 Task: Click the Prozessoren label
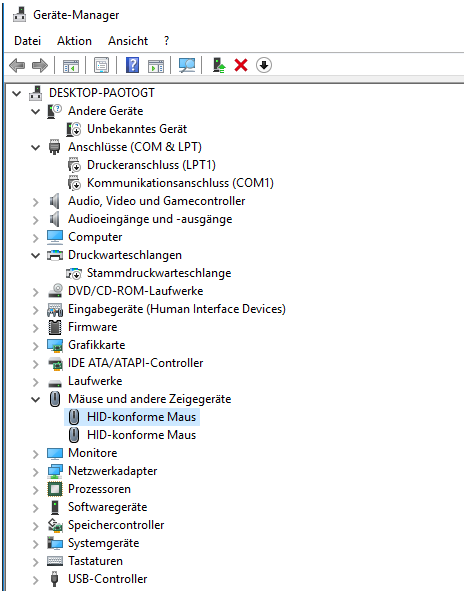pos(100,489)
